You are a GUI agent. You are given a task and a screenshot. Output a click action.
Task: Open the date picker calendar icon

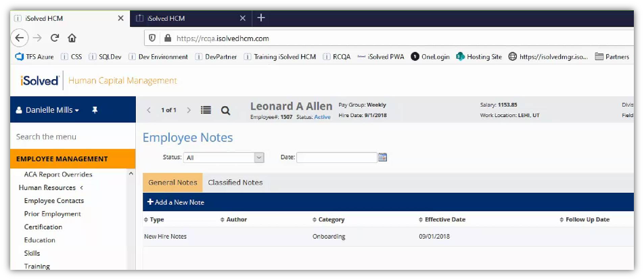[383, 157]
